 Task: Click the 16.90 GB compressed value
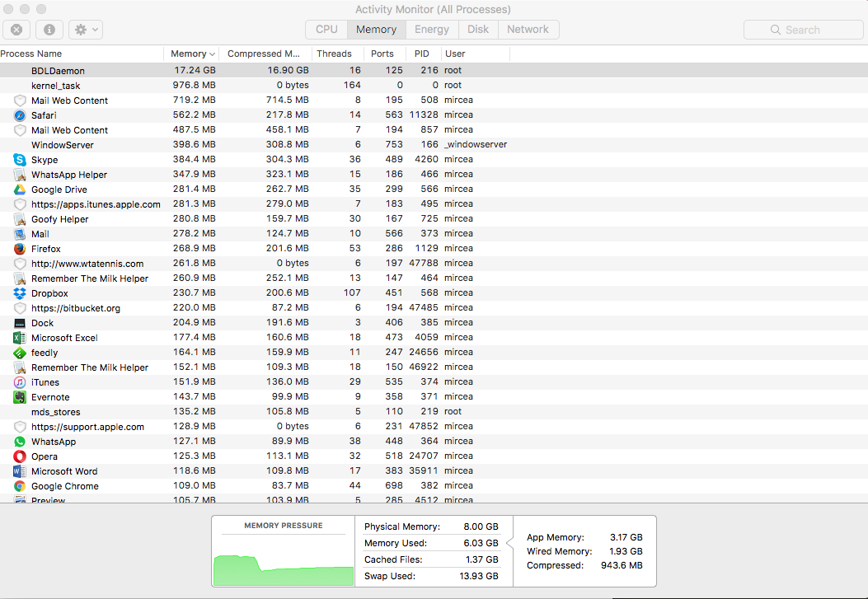288,70
